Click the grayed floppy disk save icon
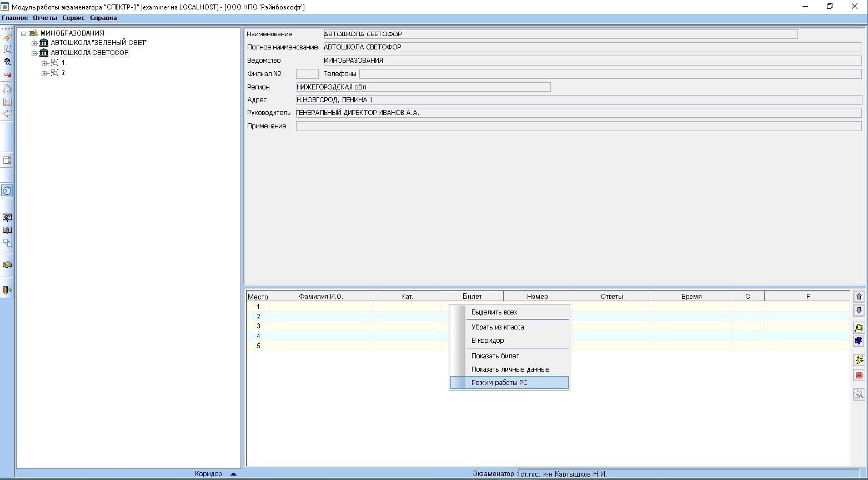 click(7, 102)
